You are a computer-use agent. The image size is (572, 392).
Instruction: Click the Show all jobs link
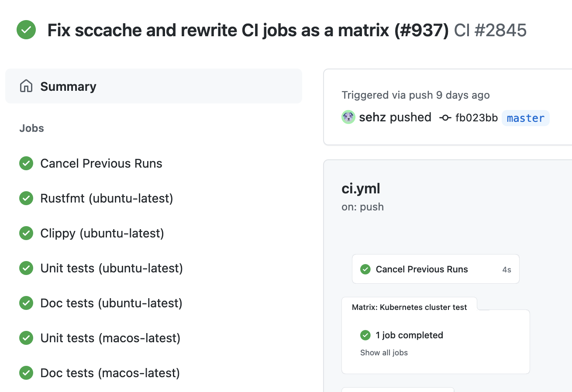pyautogui.click(x=384, y=352)
